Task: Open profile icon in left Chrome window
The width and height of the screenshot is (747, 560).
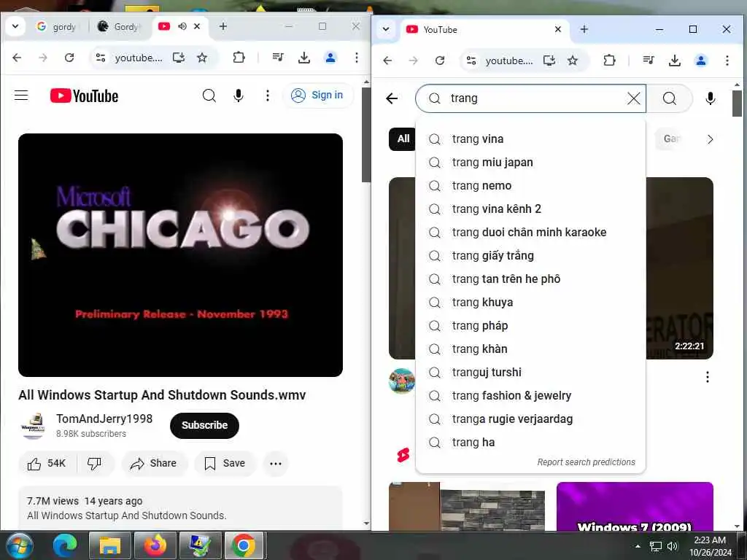Action: 330,58
